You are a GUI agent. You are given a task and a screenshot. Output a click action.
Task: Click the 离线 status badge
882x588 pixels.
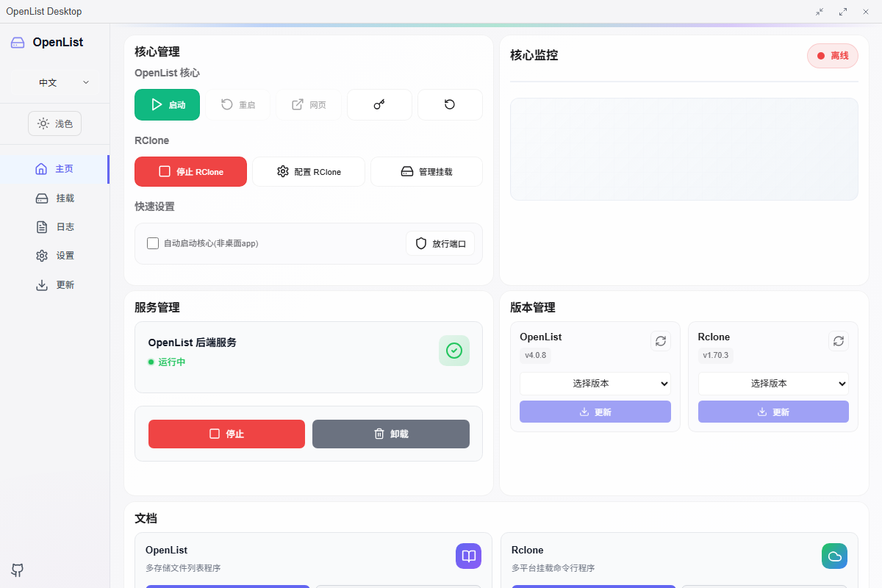[x=832, y=55]
